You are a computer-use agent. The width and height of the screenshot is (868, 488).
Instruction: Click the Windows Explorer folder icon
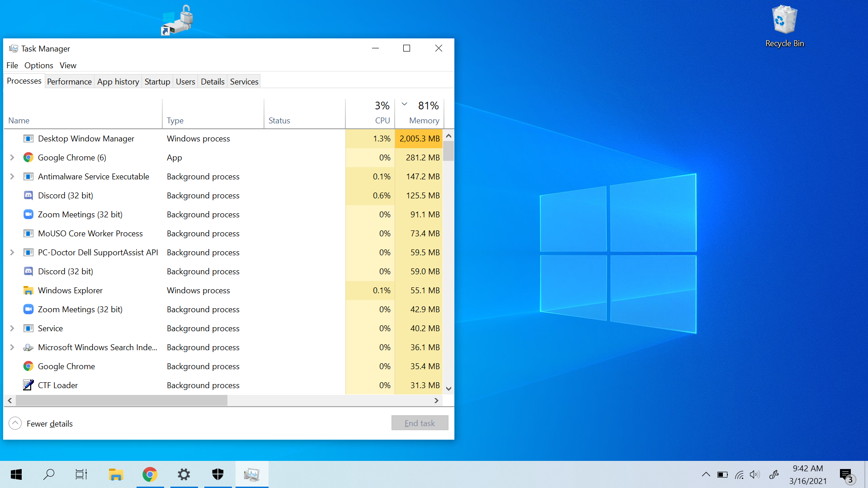(28, 291)
